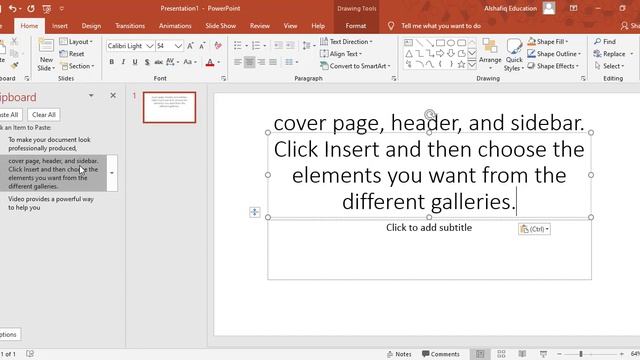The image size is (640, 360).
Task: Expand Paste Options (Ctrl) button
Action: (534, 229)
